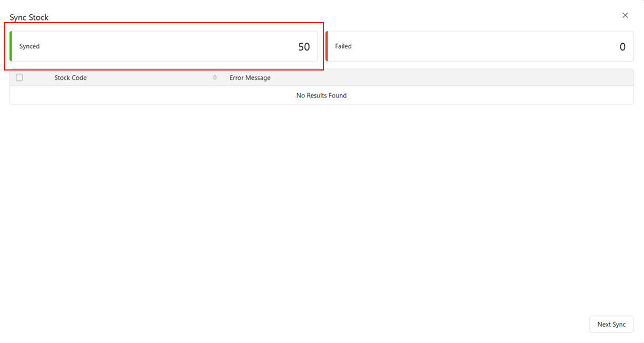Screen dimensions: 644x343
Task: Click the Sync Stock dialog title
Action: click(29, 17)
